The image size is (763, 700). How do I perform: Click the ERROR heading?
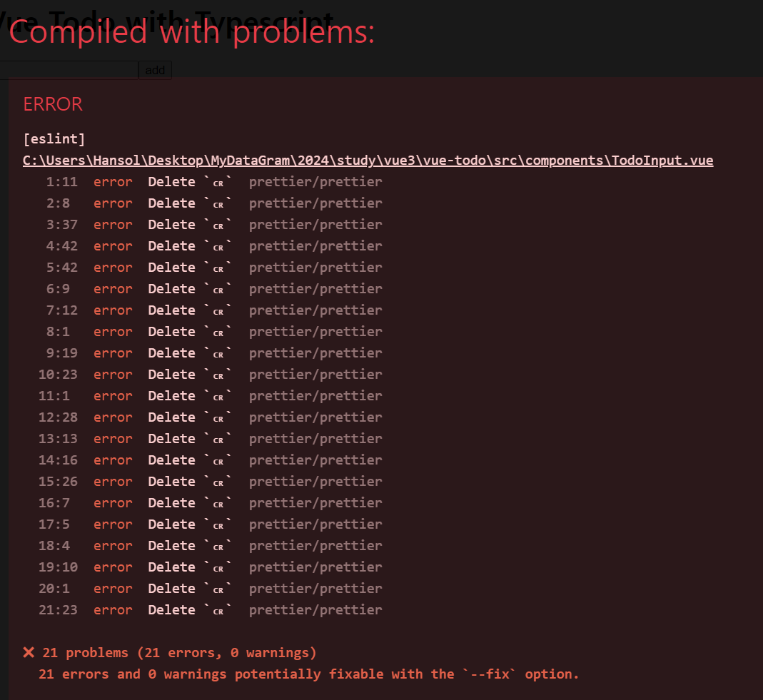click(53, 104)
